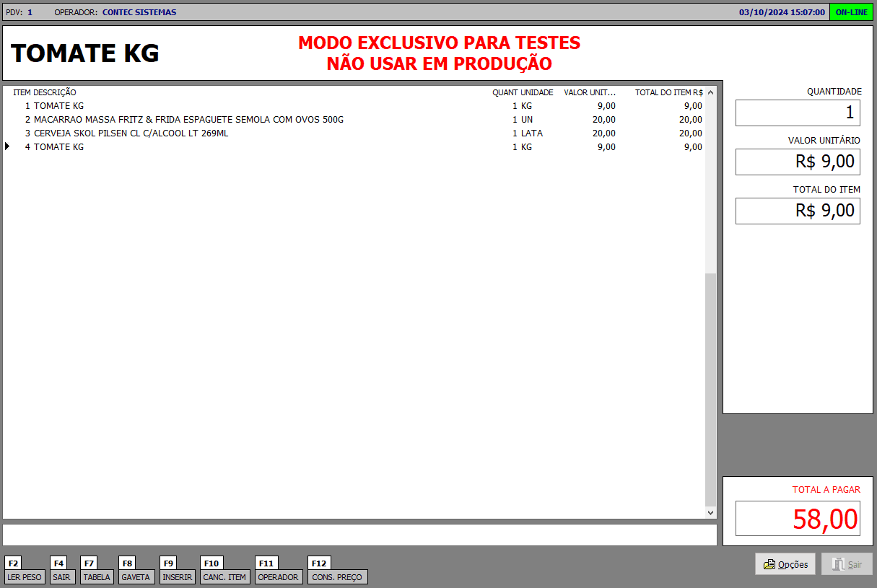Click the Quantidade input field

(798, 113)
